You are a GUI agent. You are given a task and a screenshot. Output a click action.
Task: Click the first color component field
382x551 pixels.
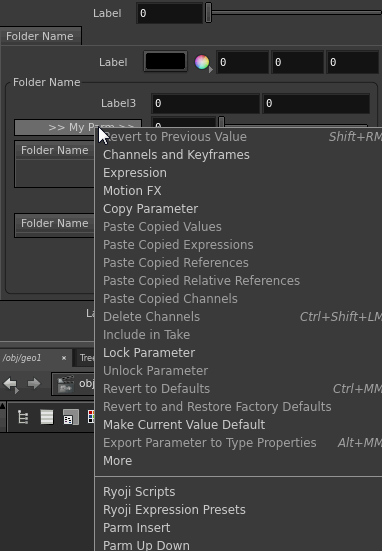click(x=242, y=62)
